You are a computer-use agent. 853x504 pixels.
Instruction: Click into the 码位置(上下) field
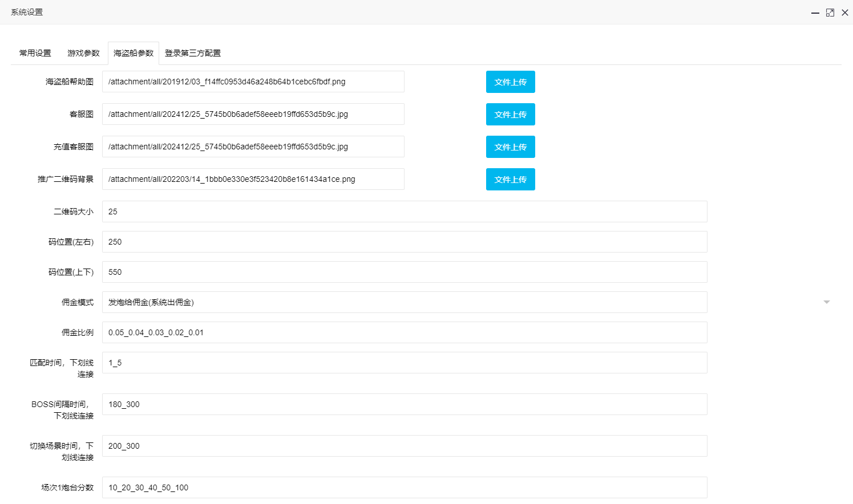coord(404,272)
